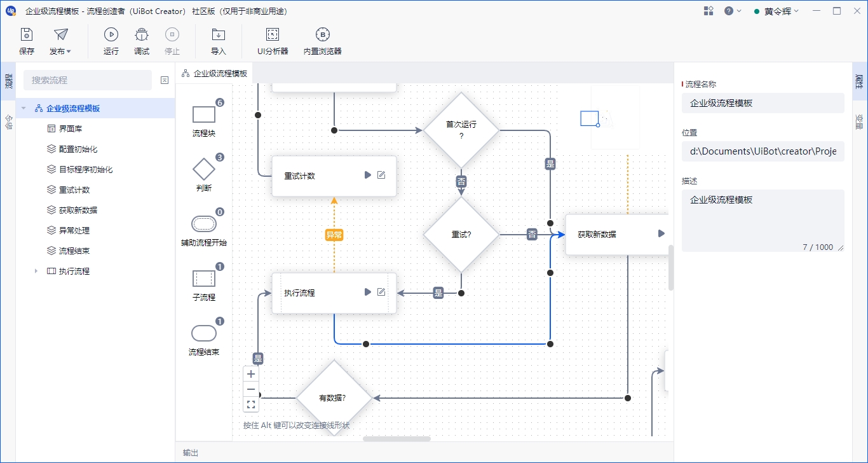Zoom out the canvas with minus button
Screen dimensions: 868x463
(x=251, y=389)
